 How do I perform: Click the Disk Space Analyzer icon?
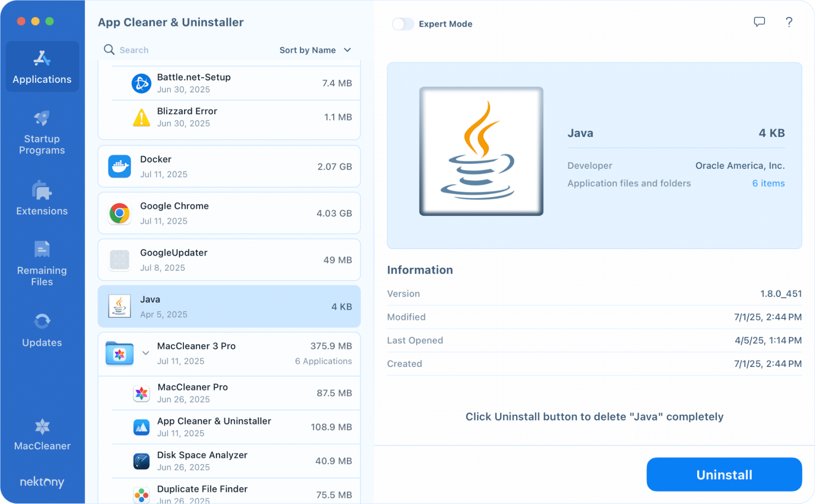pyautogui.click(x=141, y=461)
